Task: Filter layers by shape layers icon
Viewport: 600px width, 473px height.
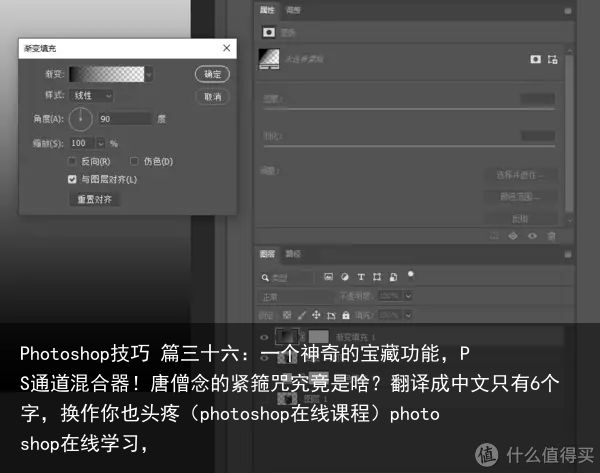Action: pos(377,277)
